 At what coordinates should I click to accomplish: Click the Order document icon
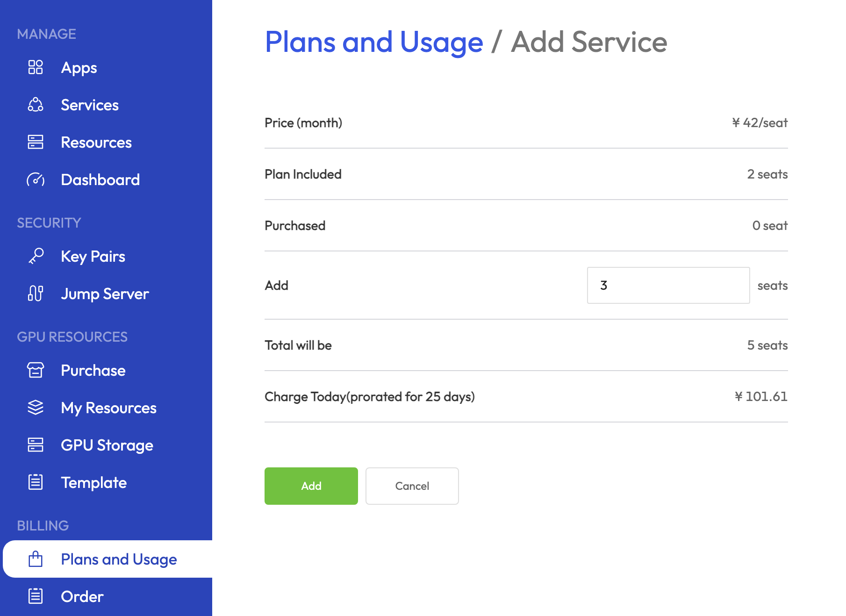tap(36, 596)
